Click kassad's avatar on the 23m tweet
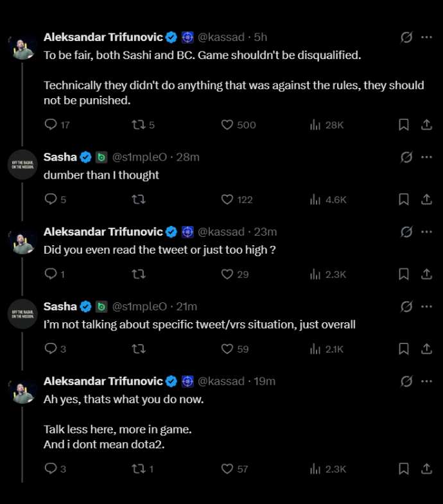The width and height of the screenshot is (443, 504). (22, 239)
